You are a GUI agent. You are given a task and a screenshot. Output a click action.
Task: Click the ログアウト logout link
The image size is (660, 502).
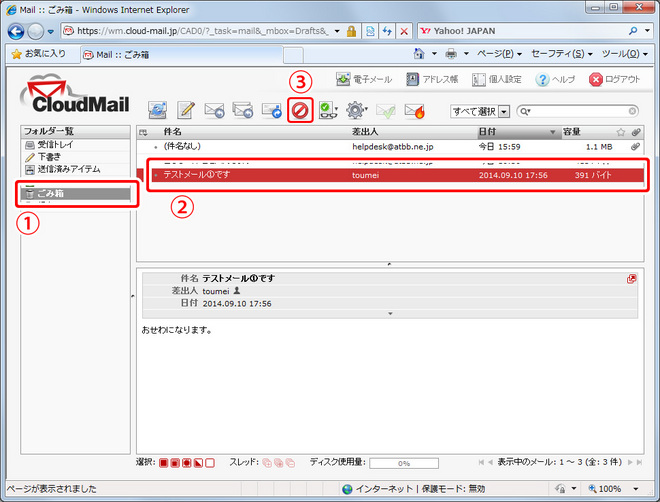point(615,79)
